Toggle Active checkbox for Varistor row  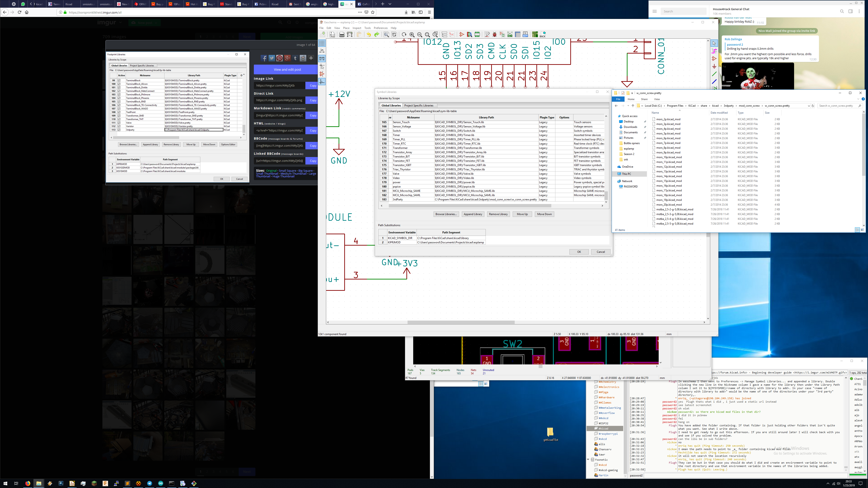[x=119, y=126]
